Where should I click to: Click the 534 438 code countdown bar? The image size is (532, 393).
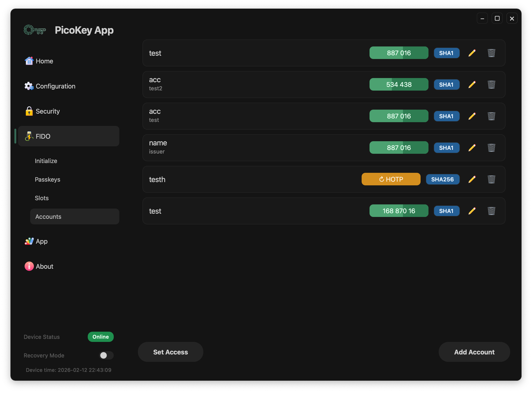tap(399, 84)
